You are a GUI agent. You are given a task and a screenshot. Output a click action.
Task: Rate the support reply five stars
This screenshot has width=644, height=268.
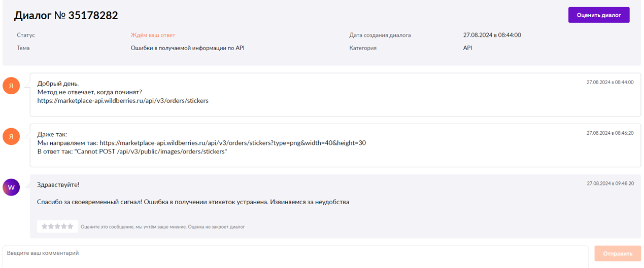coord(71,226)
